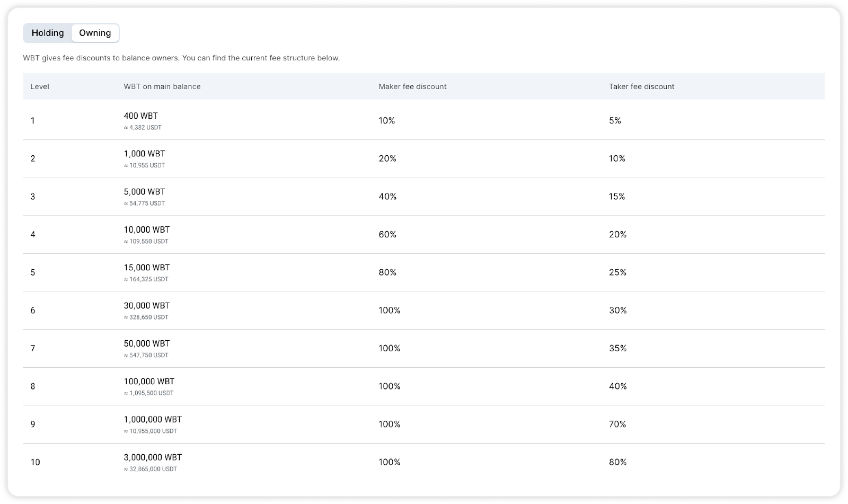The width and height of the screenshot is (848, 504).
Task: Switch to the Holding tab
Action: pyautogui.click(x=48, y=33)
